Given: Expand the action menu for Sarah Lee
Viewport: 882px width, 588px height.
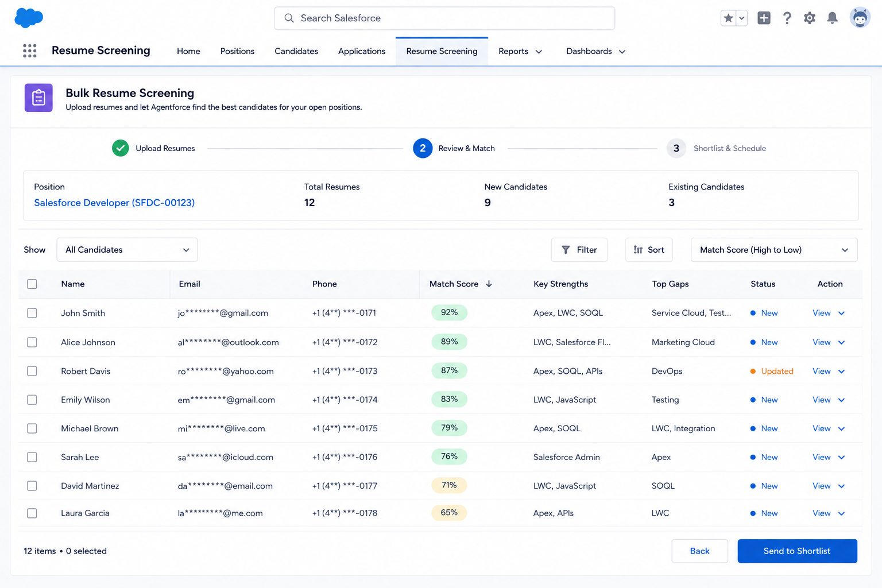Looking at the screenshot, I should [842, 457].
